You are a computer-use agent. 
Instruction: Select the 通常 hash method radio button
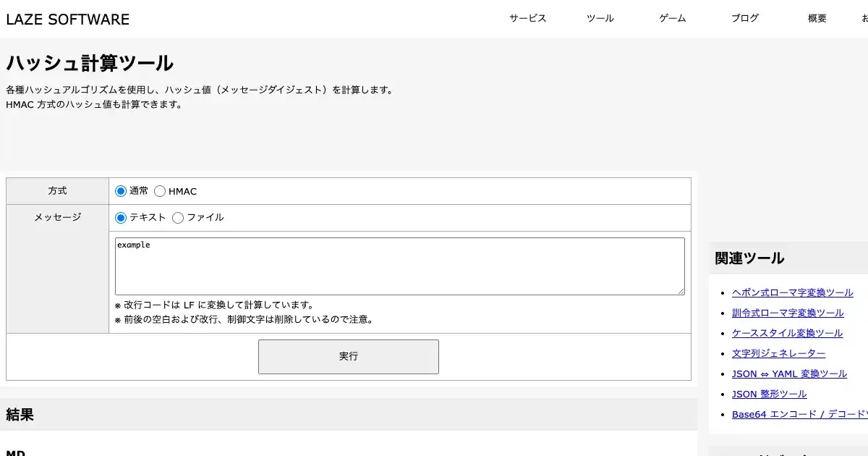[121, 191]
